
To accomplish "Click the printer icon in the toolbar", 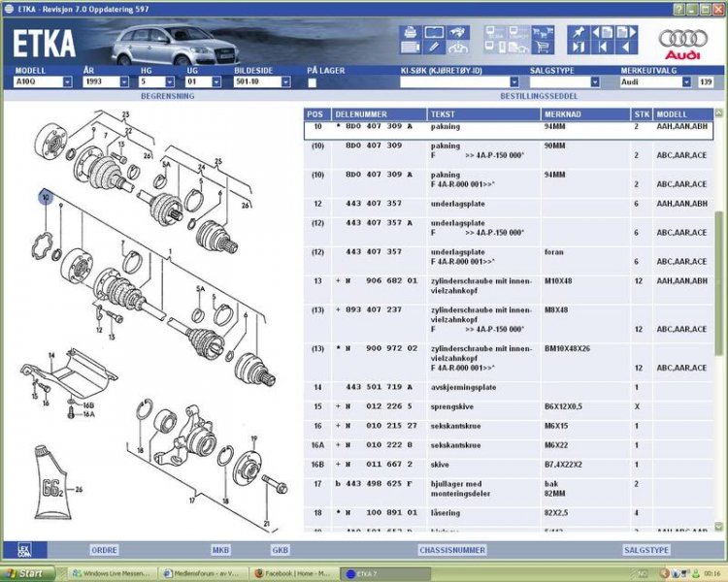I will (x=410, y=32).
